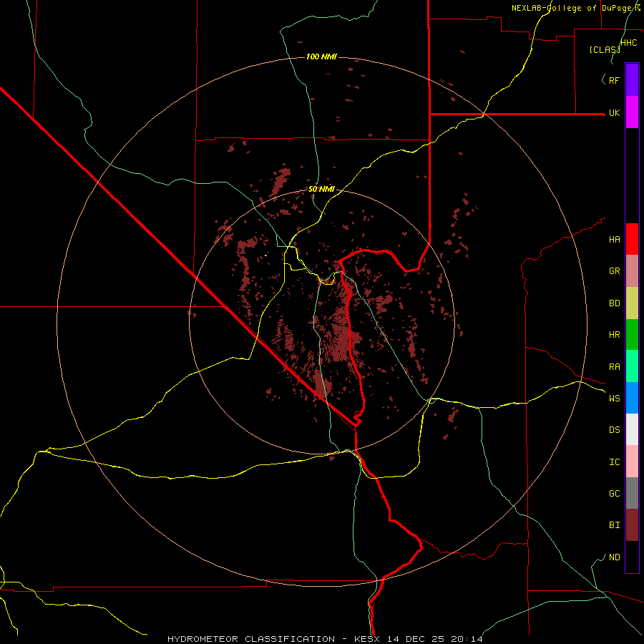Click the BD legend label
This screenshot has width=644, height=644.
(614, 303)
